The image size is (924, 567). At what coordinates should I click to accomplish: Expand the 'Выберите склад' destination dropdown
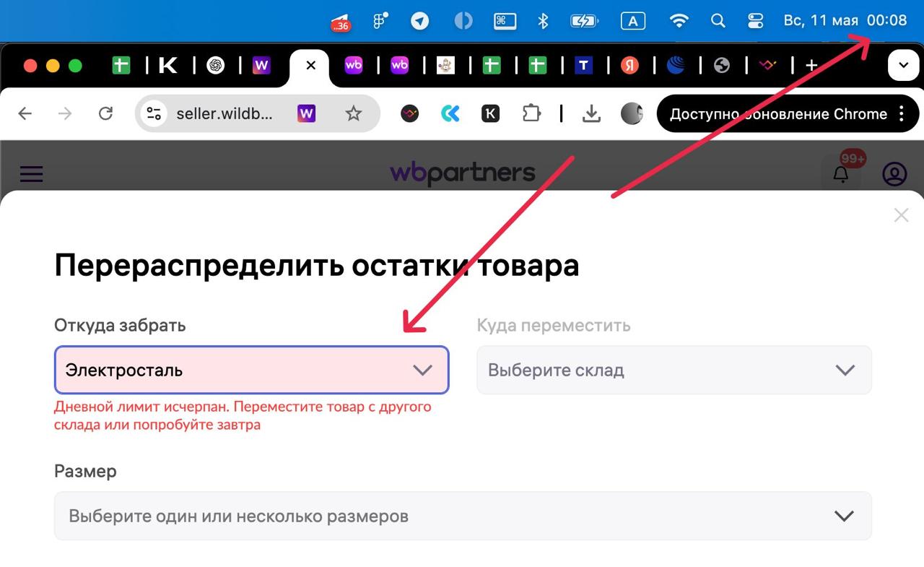[674, 370]
